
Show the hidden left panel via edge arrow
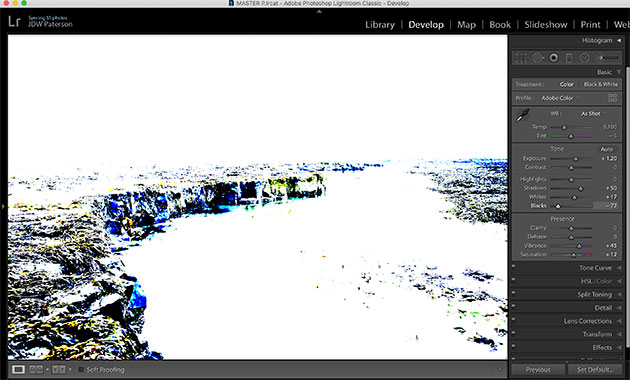pyautogui.click(x=3, y=206)
